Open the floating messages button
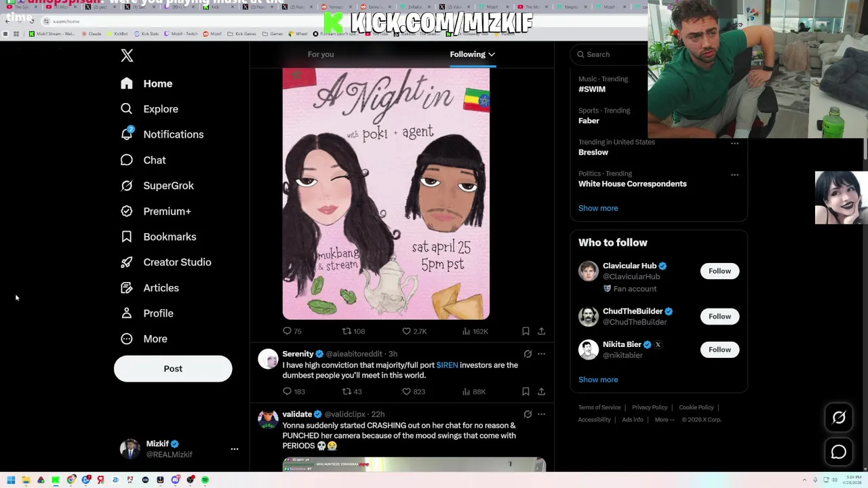 (x=839, y=452)
